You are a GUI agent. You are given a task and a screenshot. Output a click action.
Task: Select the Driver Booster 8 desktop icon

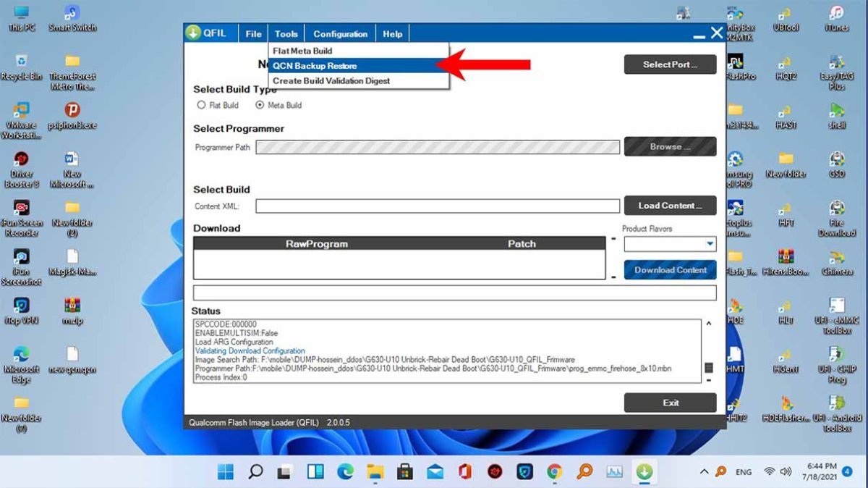[22, 169]
